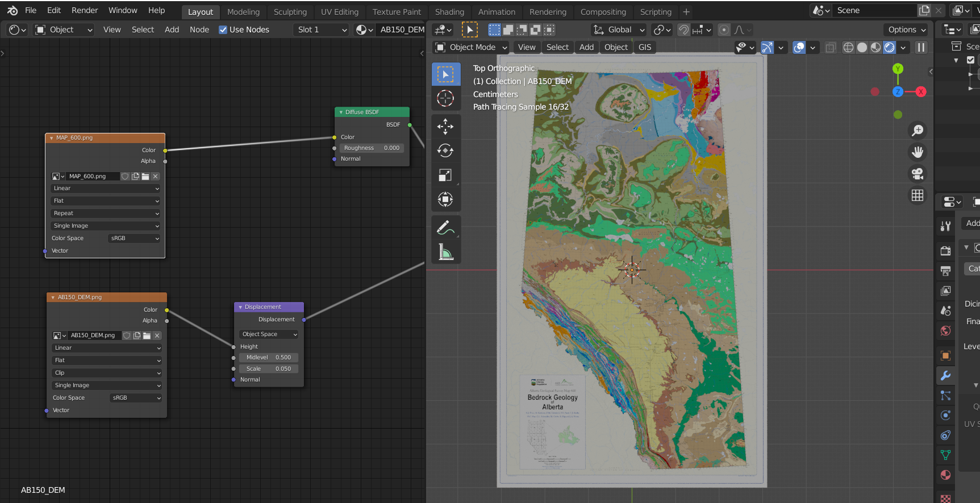Open Object Space dropdown in Displacement node
Viewport: 980px width, 503px height.
pos(269,334)
